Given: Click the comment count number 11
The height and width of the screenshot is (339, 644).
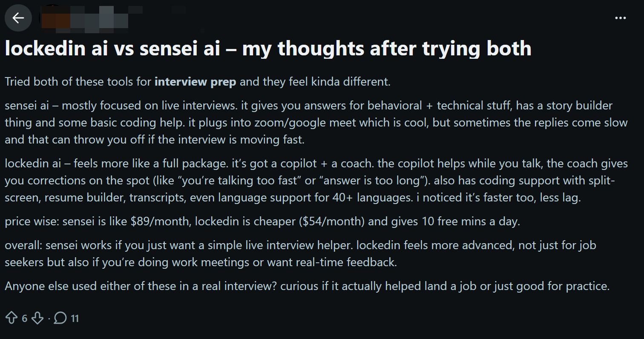Looking at the screenshot, I should click(x=75, y=318).
